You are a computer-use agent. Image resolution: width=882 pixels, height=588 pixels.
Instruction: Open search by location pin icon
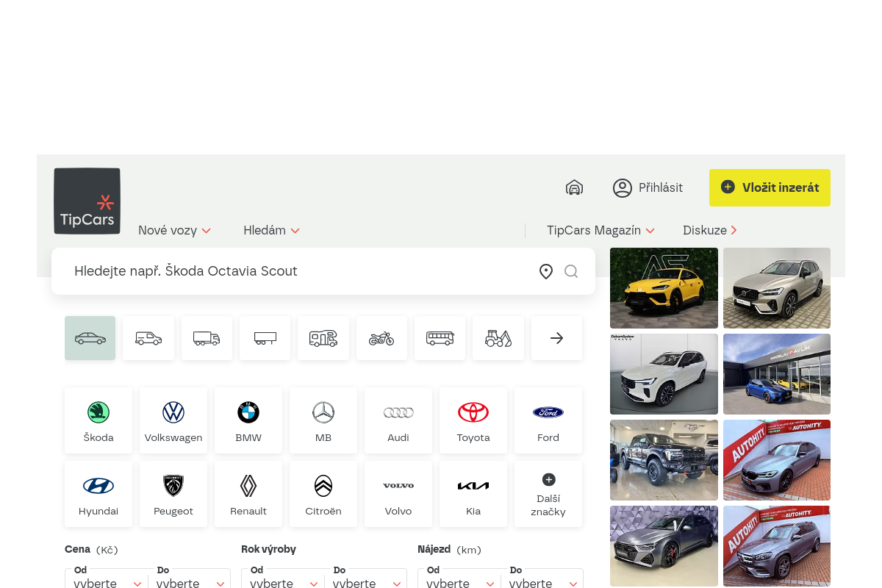pos(545,271)
